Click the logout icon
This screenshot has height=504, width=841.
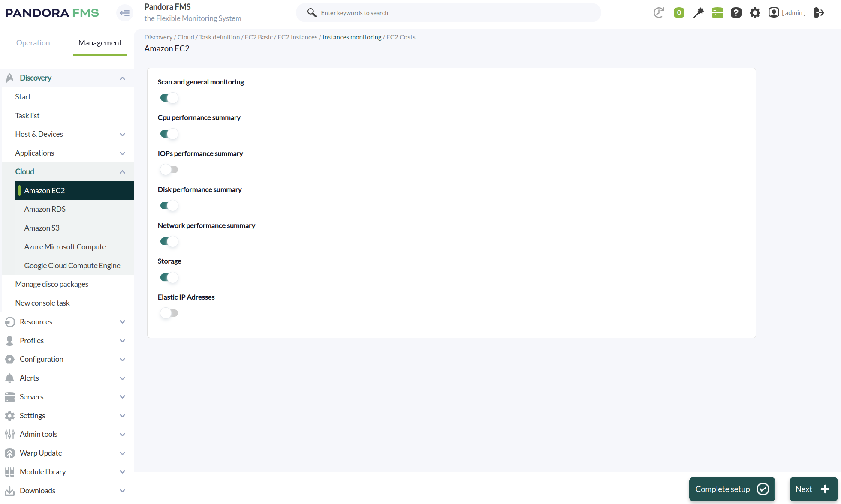(x=819, y=13)
